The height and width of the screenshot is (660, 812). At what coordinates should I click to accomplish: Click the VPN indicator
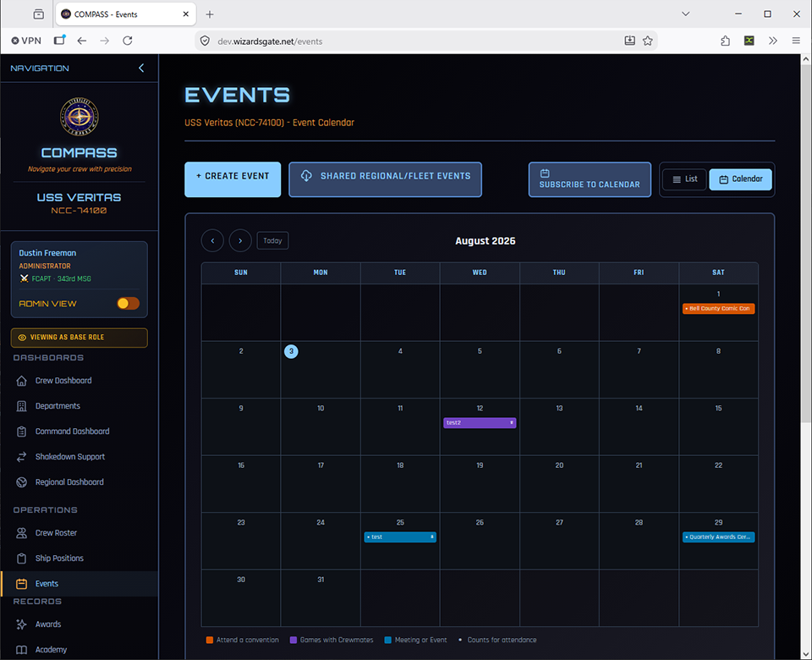point(26,41)
